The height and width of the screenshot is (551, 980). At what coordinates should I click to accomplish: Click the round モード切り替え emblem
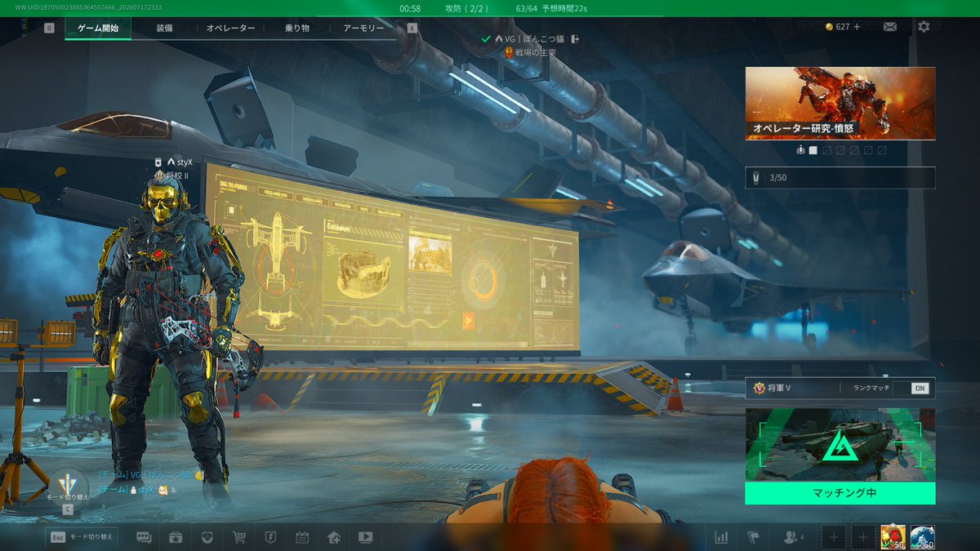pyautogui.click(x=68, y=488)
